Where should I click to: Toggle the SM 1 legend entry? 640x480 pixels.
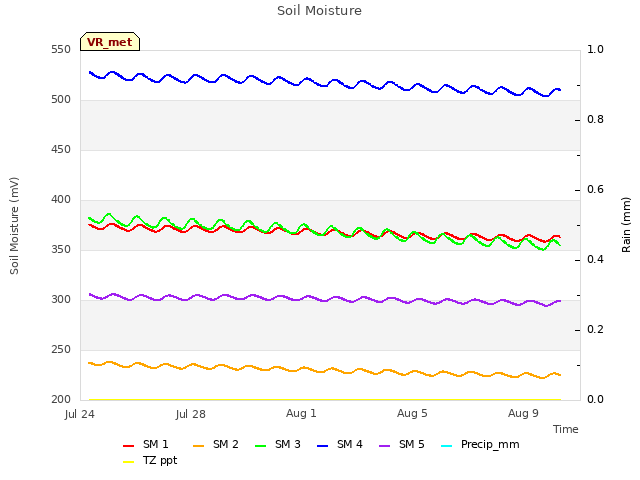146,444
